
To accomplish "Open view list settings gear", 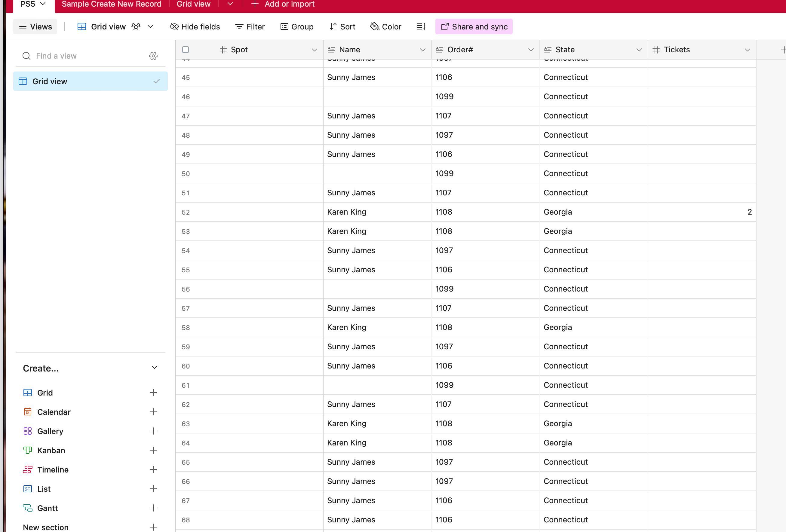I will coord(153,56).
